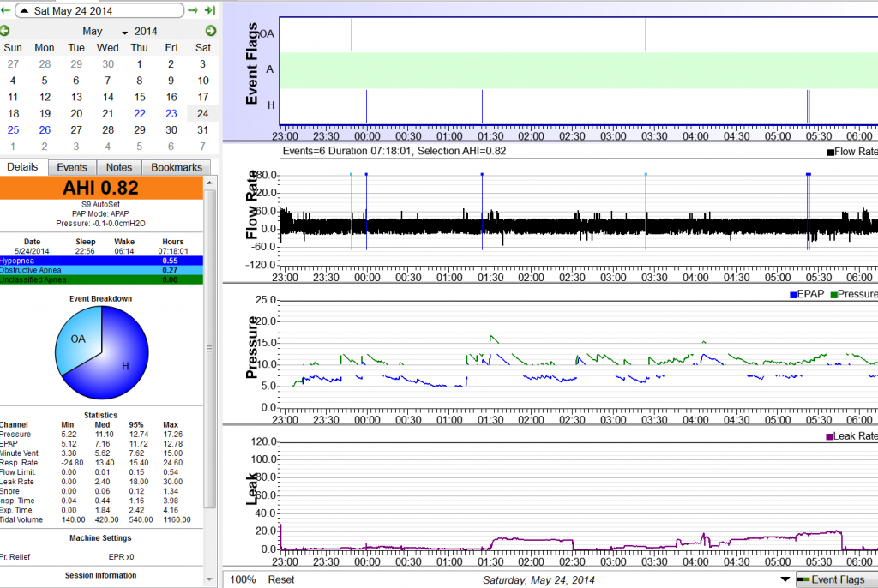Click the next month round green button

[211, 31]
